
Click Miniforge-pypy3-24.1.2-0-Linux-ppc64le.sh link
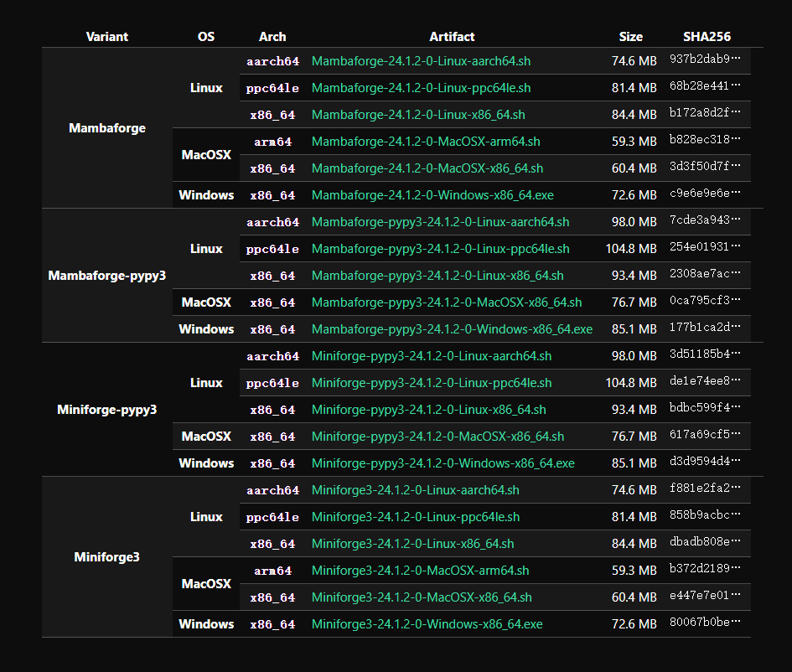tap(432, 383)
